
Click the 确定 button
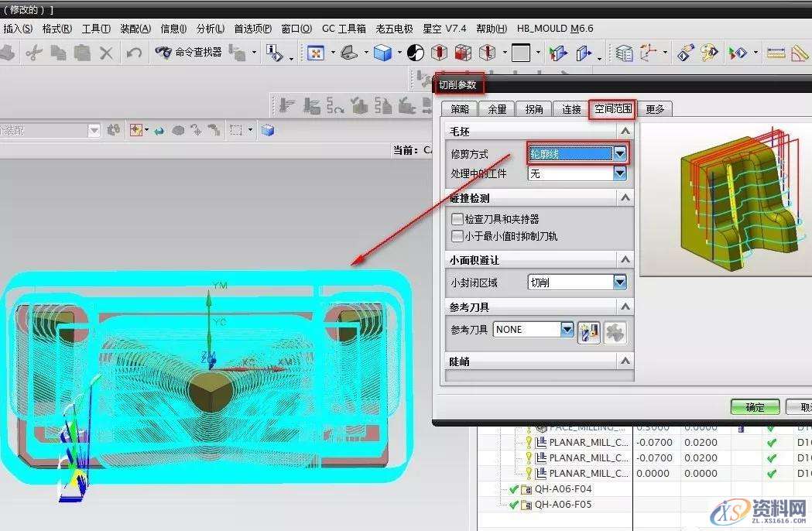tap(753, 406)
